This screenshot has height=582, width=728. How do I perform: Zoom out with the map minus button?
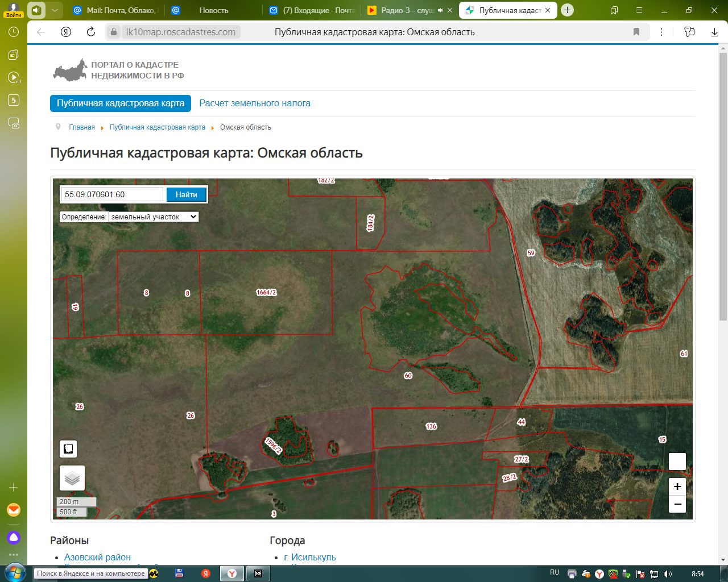tap(677, 504)
